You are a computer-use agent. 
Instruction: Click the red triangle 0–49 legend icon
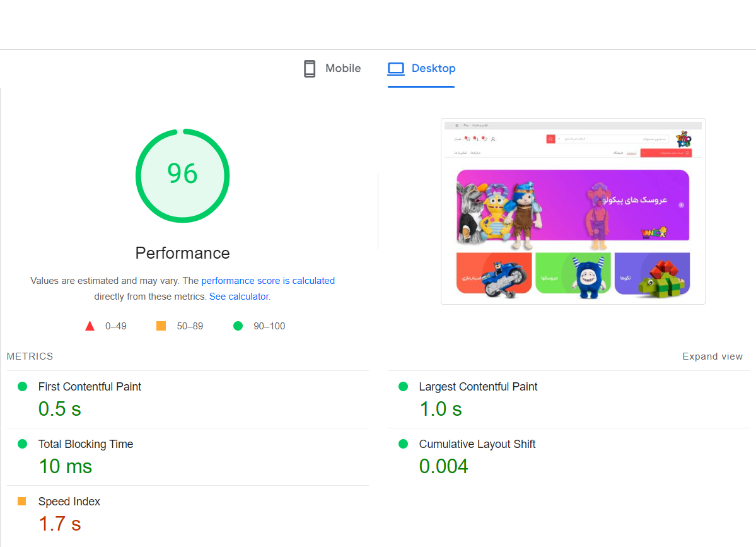click(x=90, y=326)
